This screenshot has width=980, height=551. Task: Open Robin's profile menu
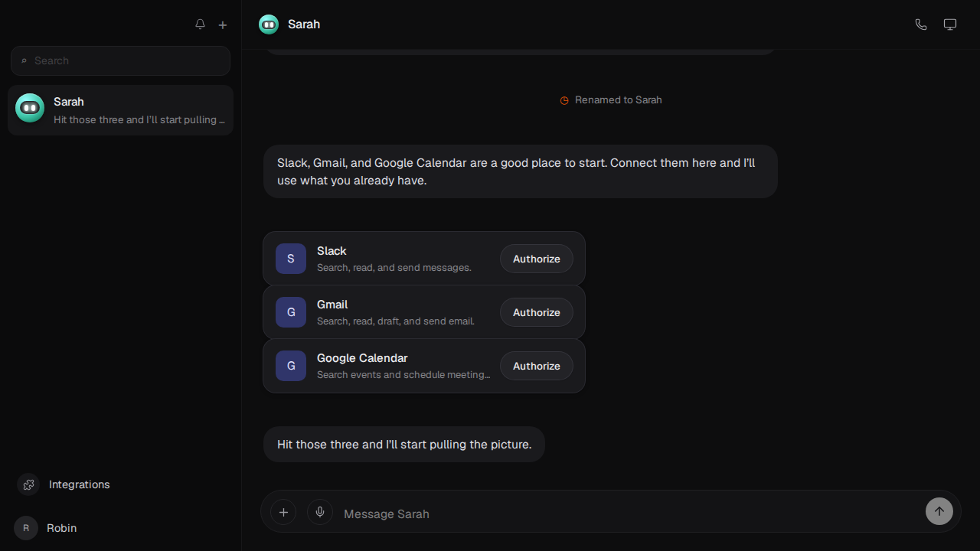46,528
